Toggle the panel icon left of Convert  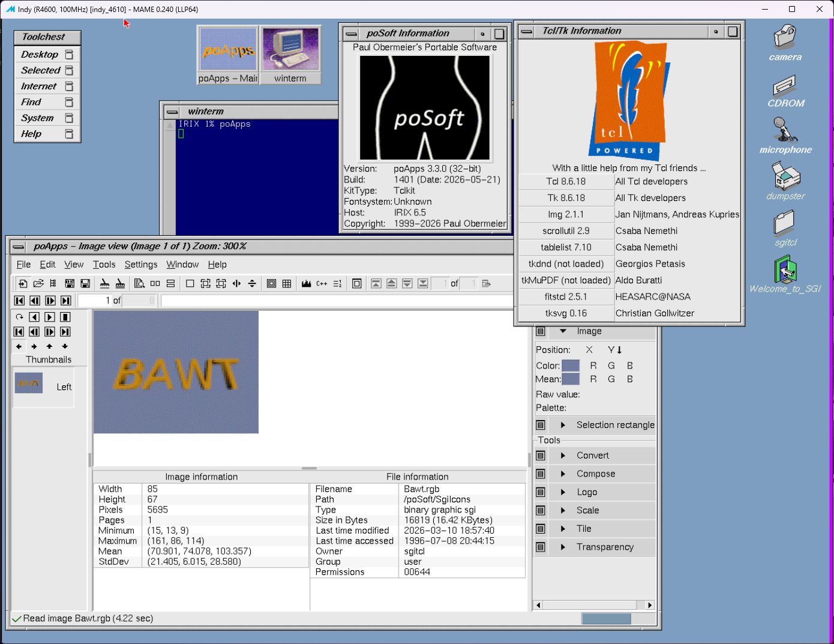coord(541,456)
